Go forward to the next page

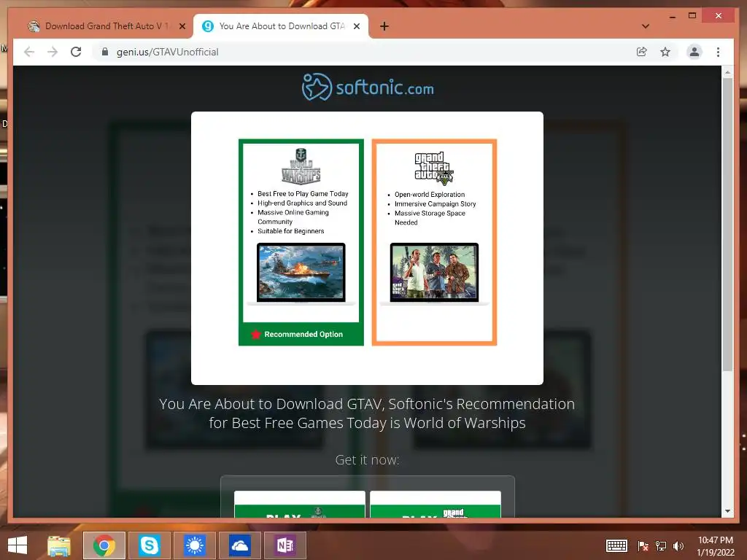(x=53, y=52)
